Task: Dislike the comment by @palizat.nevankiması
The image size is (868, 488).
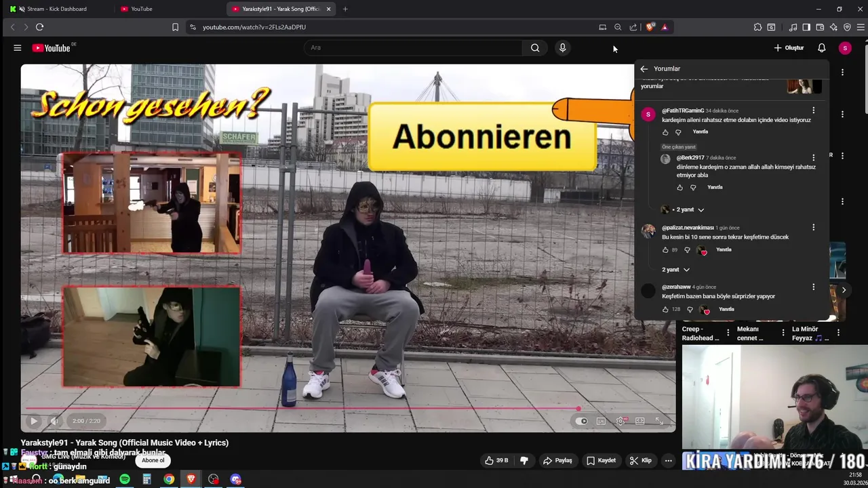Action: (x=687, y=250)
